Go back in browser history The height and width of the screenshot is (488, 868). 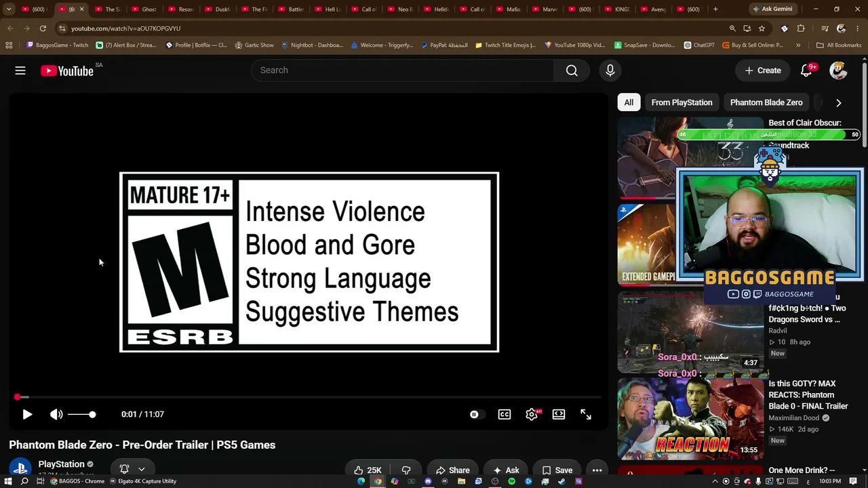point(10,28)
